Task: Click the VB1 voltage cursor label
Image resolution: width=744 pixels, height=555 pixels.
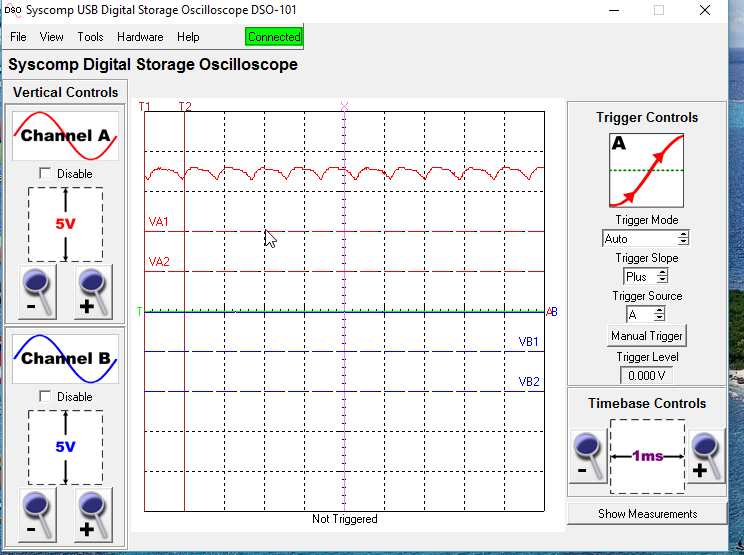Action: 529,342
